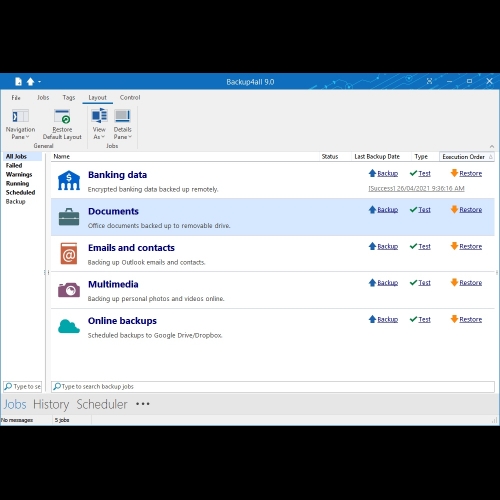The image size is (500, 500).
Task: Open the Success status link for Banking data
Action: 416,188
